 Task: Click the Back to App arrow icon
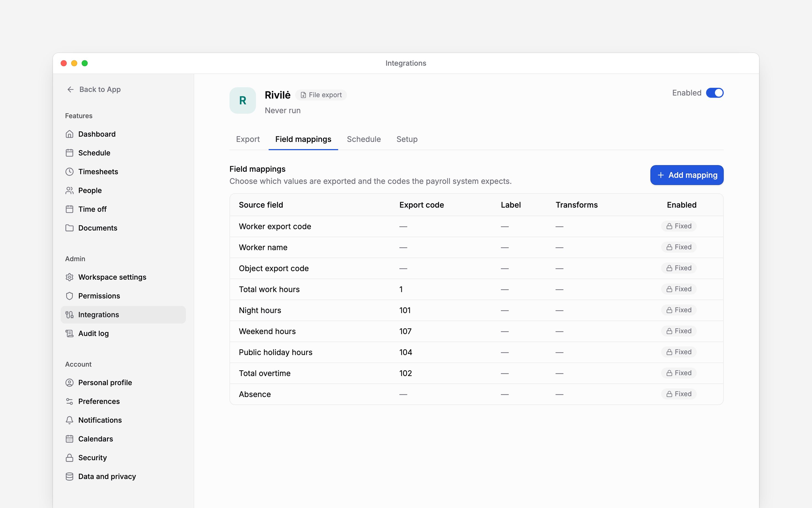coord(70,89)
